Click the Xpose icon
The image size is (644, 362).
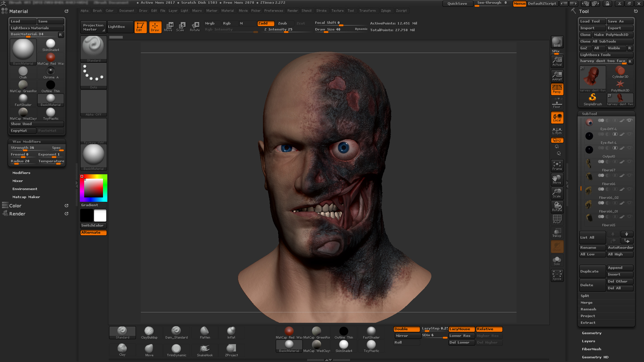tap(557, 276)
